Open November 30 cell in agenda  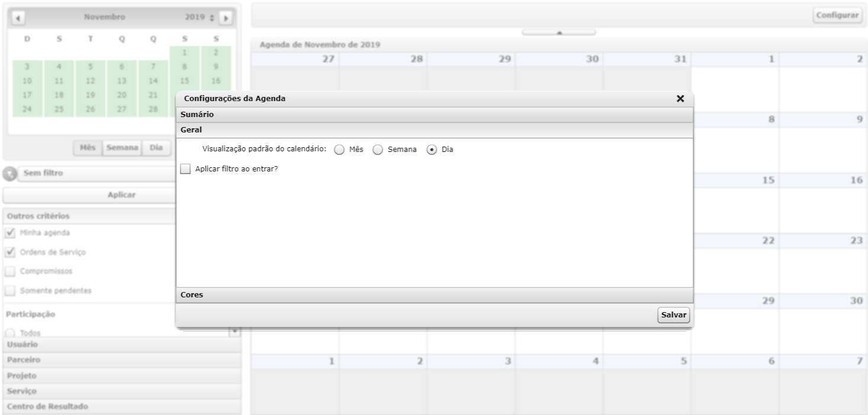pos(823,323)
